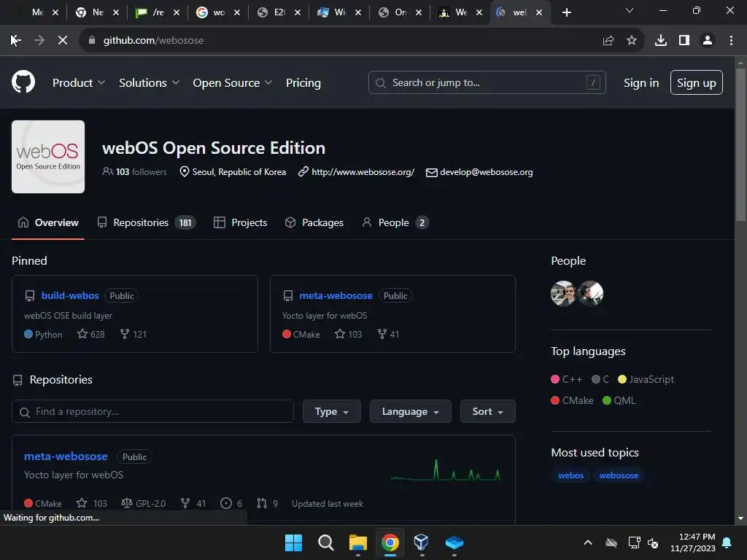Select webosose topic tag
This screenshot has width=747, height=560.
(619, 475)
